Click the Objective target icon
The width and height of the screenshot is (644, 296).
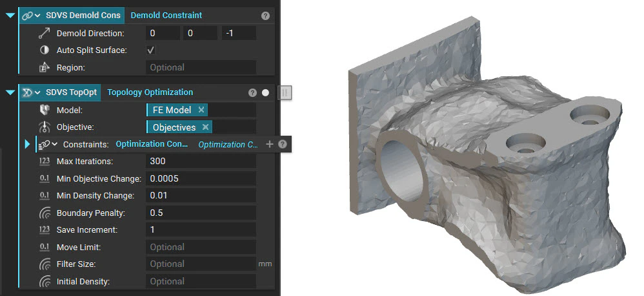coord(45,127)
